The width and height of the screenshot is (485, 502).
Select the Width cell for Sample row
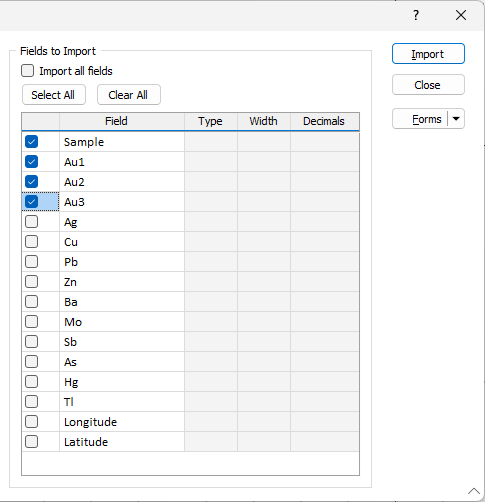click(264, 142)
